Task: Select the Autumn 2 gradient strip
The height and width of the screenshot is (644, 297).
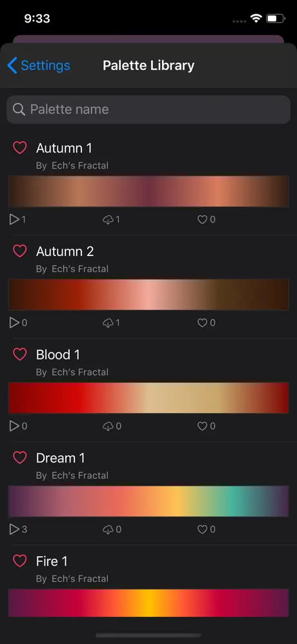Action: click(148, 294)
